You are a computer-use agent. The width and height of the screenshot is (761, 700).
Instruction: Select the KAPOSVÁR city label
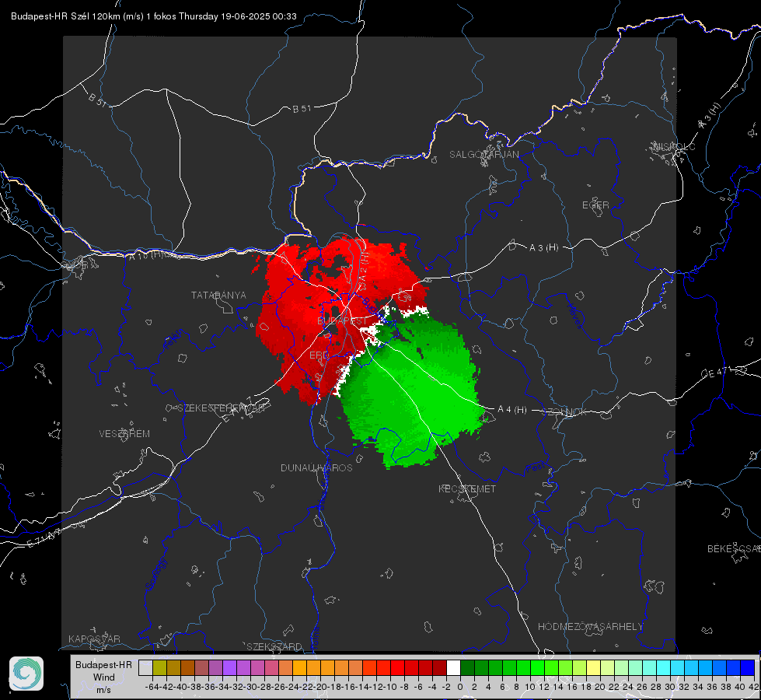[x=94, y=639]
